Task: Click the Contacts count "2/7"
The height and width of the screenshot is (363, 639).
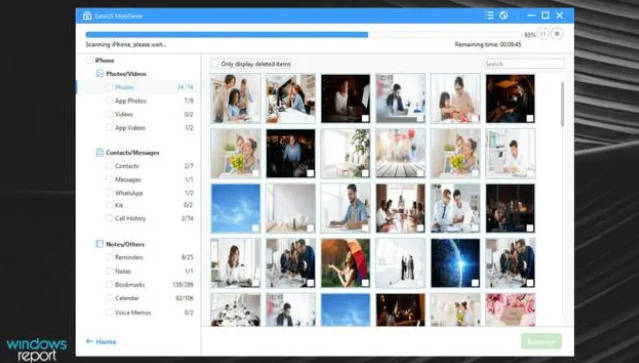Action: (x=189, y=166)
